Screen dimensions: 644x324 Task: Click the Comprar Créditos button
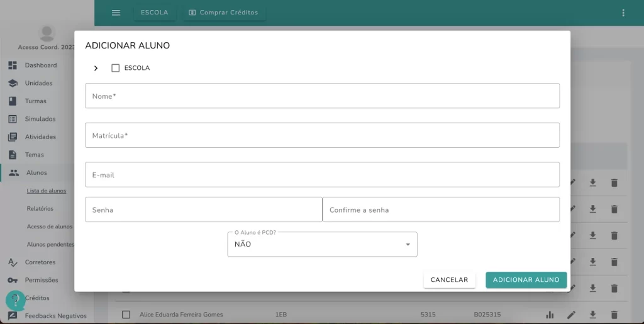pyautogui.click(x=224, y=13)
